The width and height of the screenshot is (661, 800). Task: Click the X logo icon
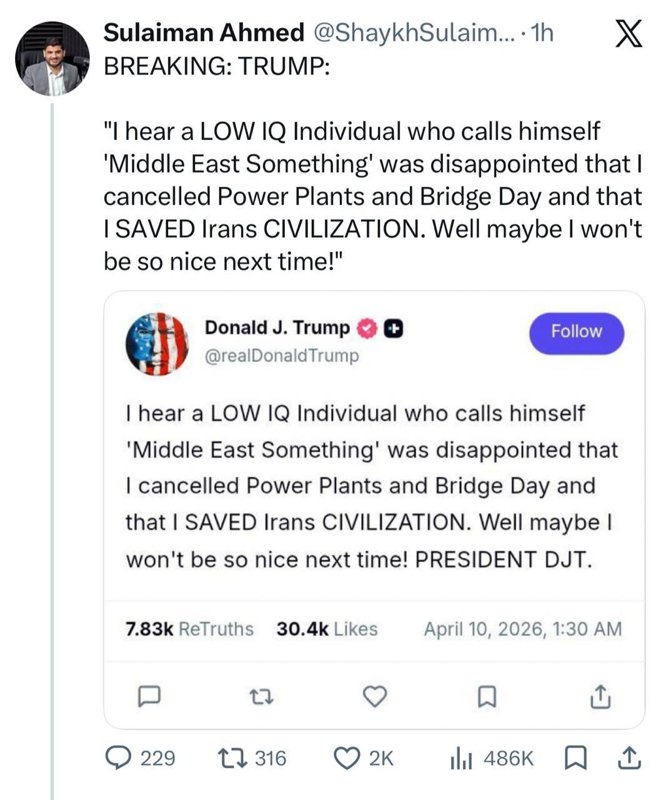pos(628,34)
